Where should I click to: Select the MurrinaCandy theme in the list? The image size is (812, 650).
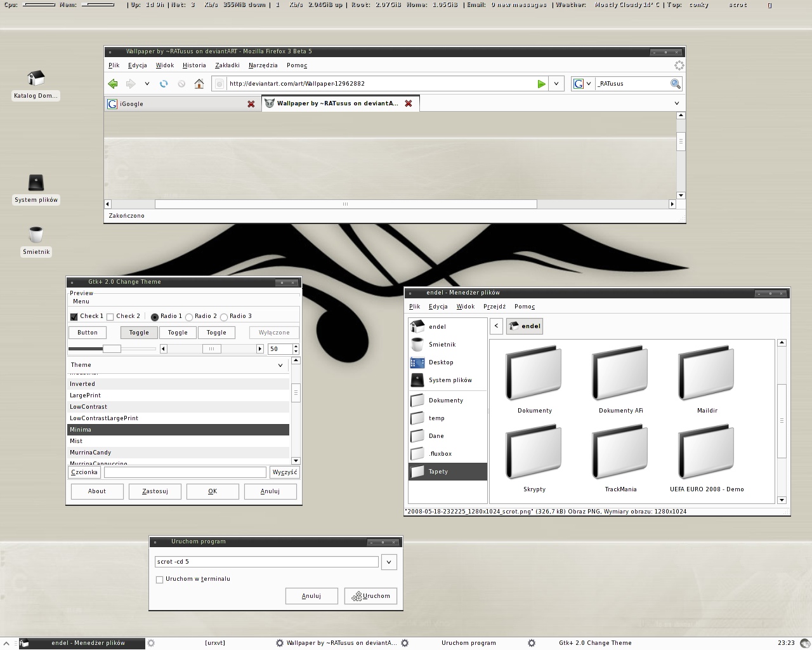pyautogui.click(x=178, y=453)
